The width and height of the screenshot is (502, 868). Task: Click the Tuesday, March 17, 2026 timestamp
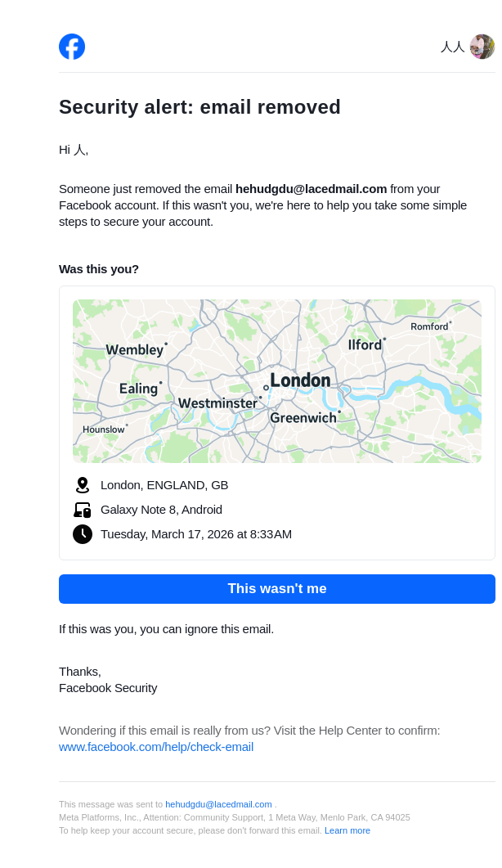coord(196,534)
